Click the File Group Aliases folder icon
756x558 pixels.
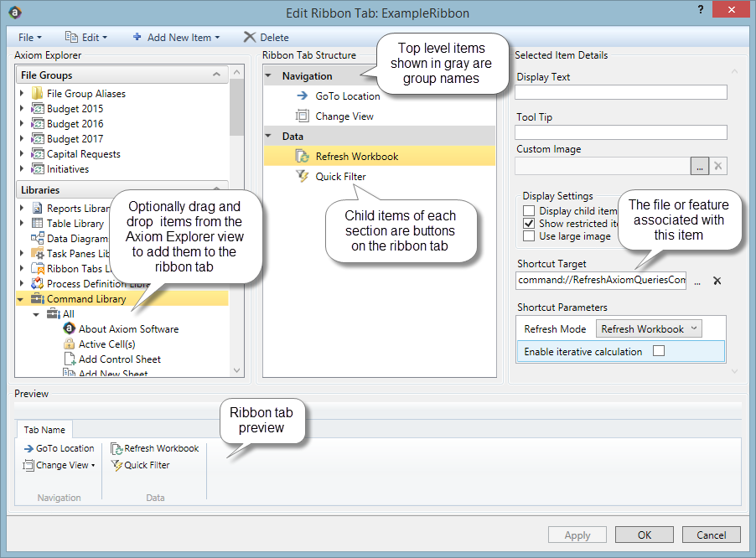tap(37, 94)
